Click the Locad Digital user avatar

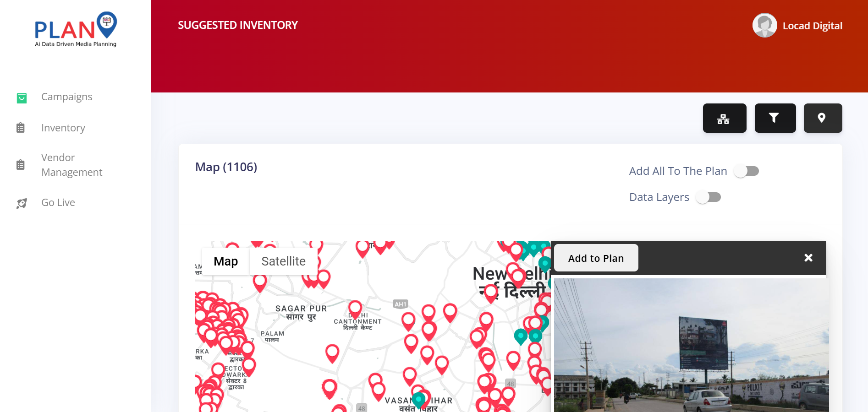click(764, 25)
